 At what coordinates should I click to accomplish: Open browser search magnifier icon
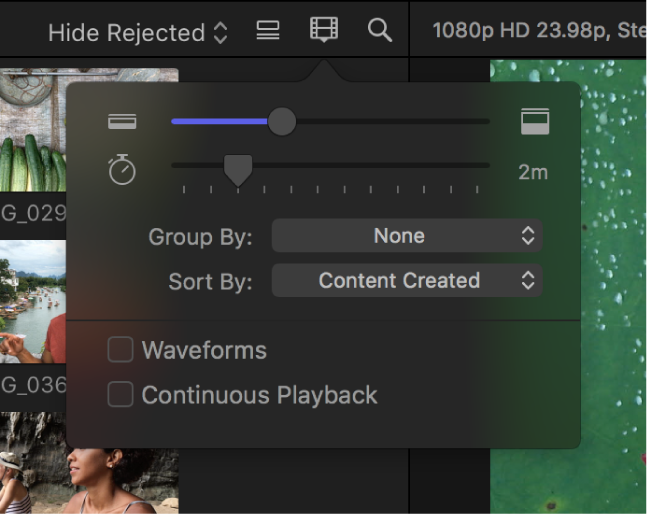[379, 30]
